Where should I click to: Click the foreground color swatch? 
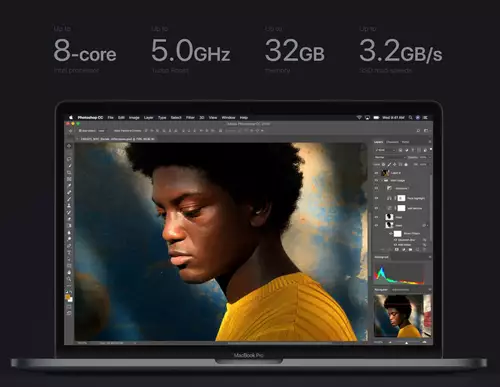point(68,296)
